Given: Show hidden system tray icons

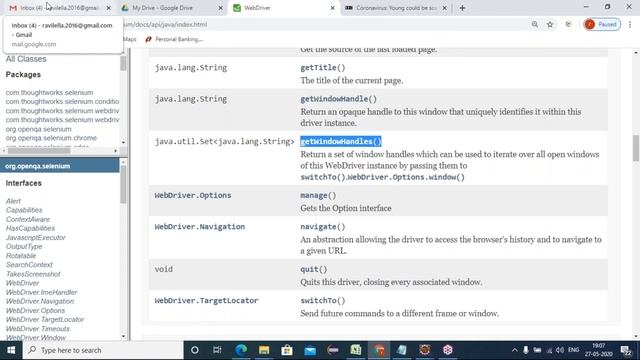Looking at the screenshot, I should tap(515, 350).
